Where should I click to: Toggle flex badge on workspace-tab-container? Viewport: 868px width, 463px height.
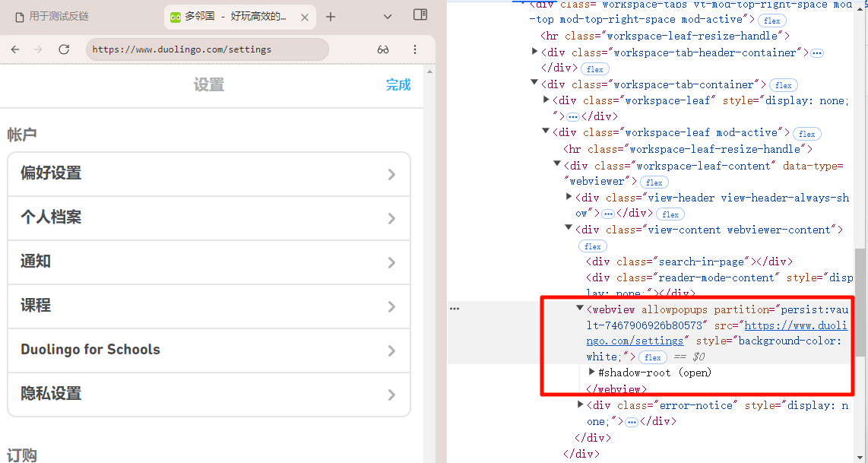pyautogui.click(x=784, y=85)
